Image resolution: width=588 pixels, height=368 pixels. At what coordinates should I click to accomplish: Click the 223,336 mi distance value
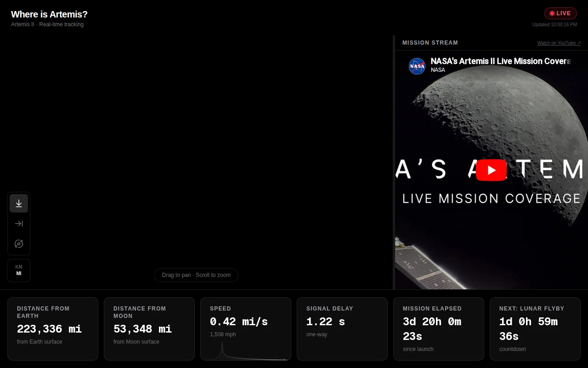[49, 329]
